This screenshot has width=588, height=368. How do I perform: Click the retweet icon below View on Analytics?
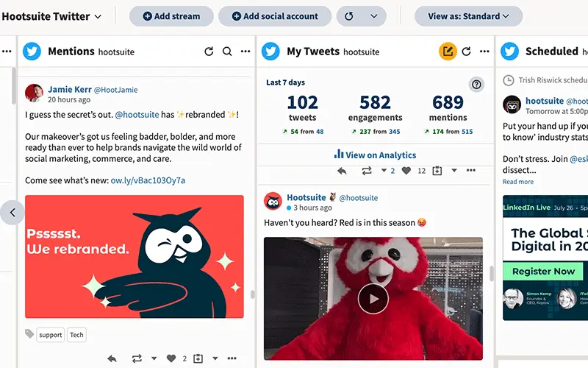point(367,171)
